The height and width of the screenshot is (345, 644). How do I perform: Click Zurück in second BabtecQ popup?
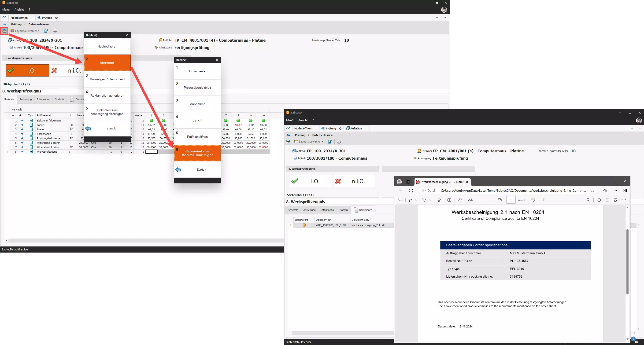(197, 170)
